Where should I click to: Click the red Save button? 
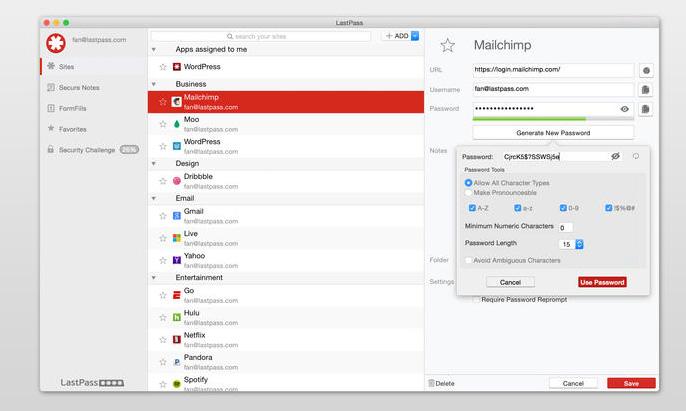(631, 383)
